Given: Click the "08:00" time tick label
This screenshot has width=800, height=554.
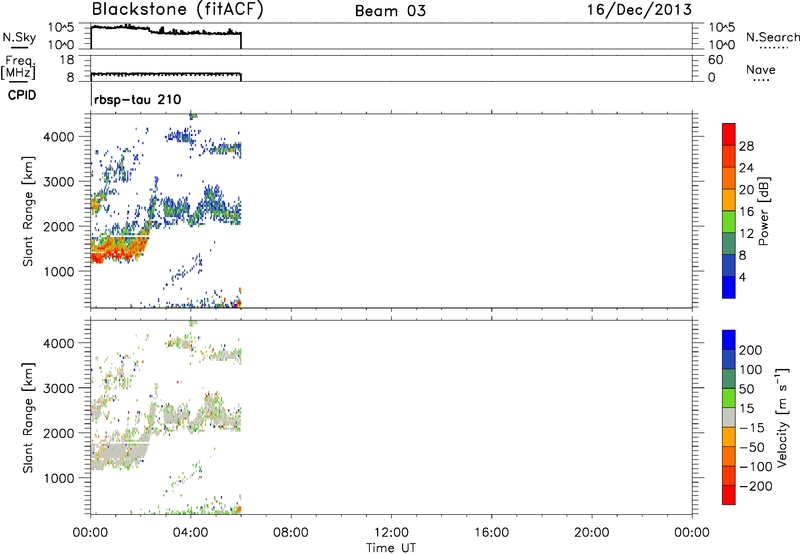Looking at the screenshot, I should click(x=291, y=533).
